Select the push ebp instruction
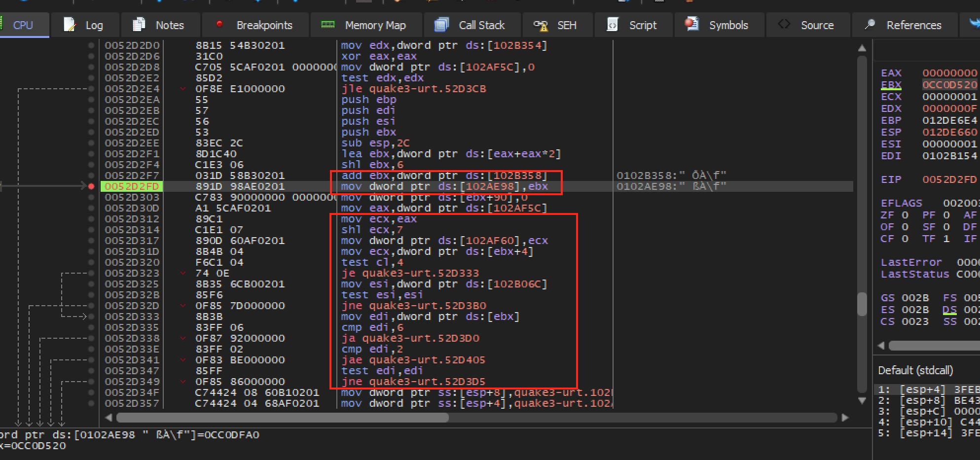The image size is (980, 460). [x=368, y=100]
